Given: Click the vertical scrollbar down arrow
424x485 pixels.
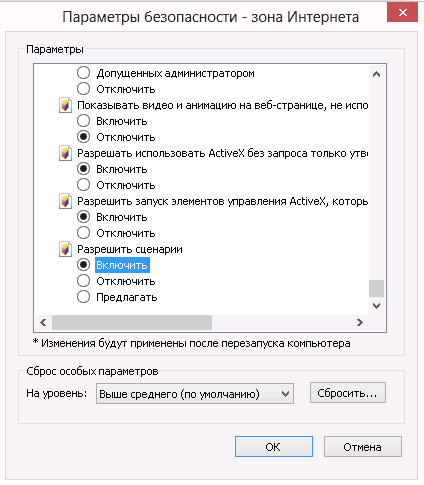Looking at the screenshot, I should point(376,306).
